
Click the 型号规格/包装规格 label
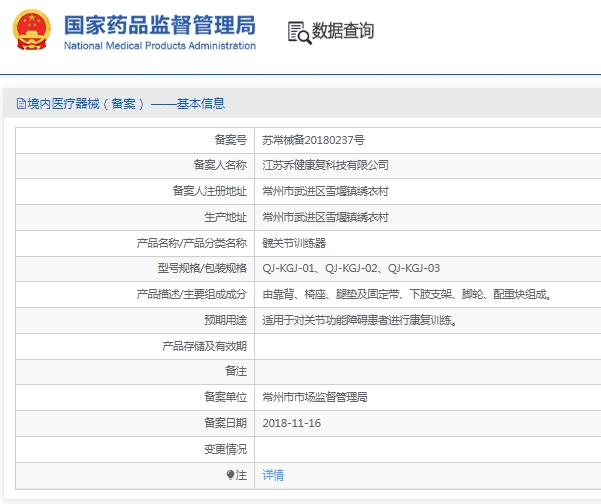pyautogui.click(x=202, y=268)
